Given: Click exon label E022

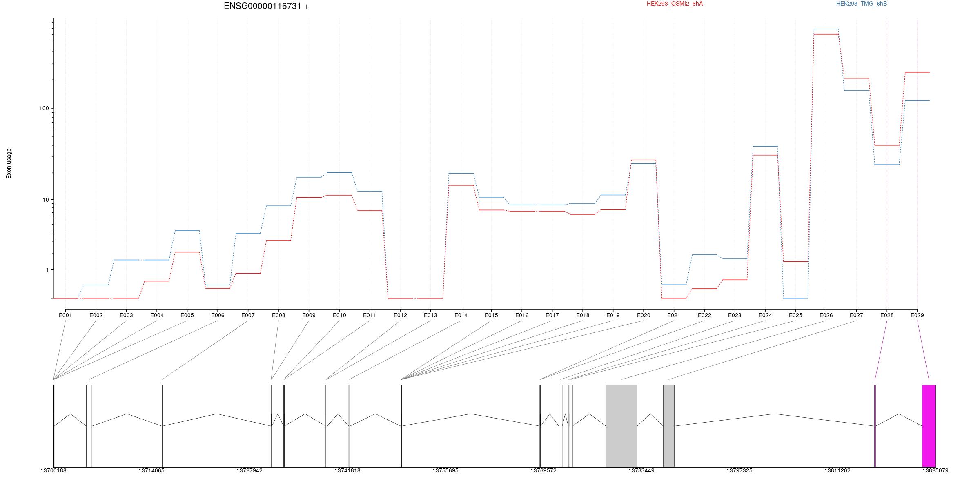Looking at the screenshot, I should click(704, 315).
